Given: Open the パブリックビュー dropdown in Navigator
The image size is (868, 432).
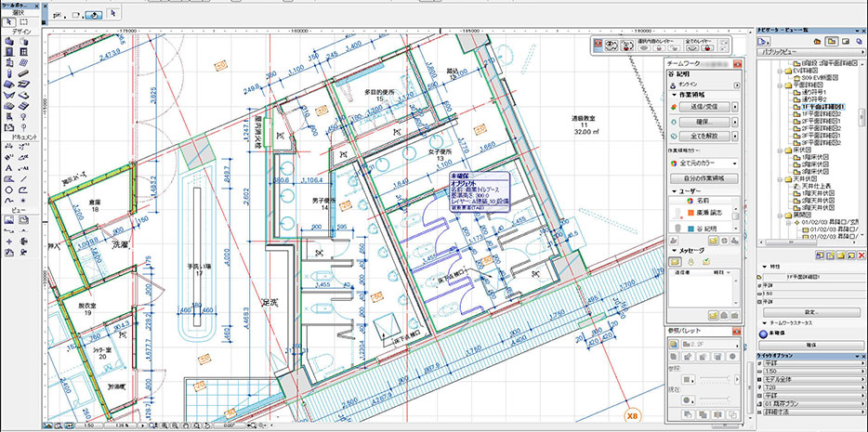Looking at the screenshot, I should coord(811,52).
